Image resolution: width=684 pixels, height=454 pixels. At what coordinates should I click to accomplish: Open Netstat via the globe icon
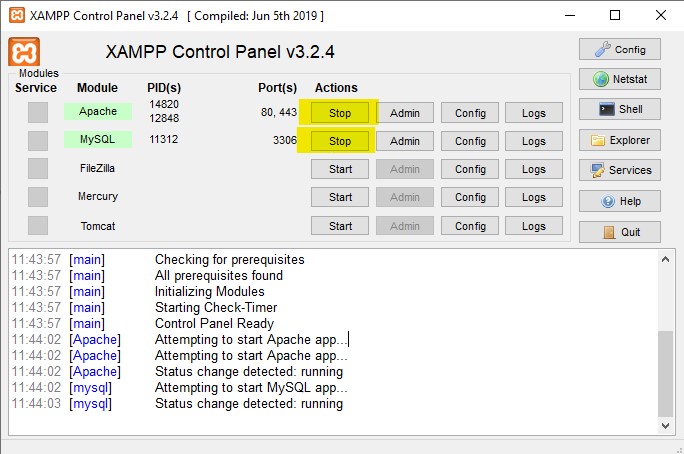619,79
